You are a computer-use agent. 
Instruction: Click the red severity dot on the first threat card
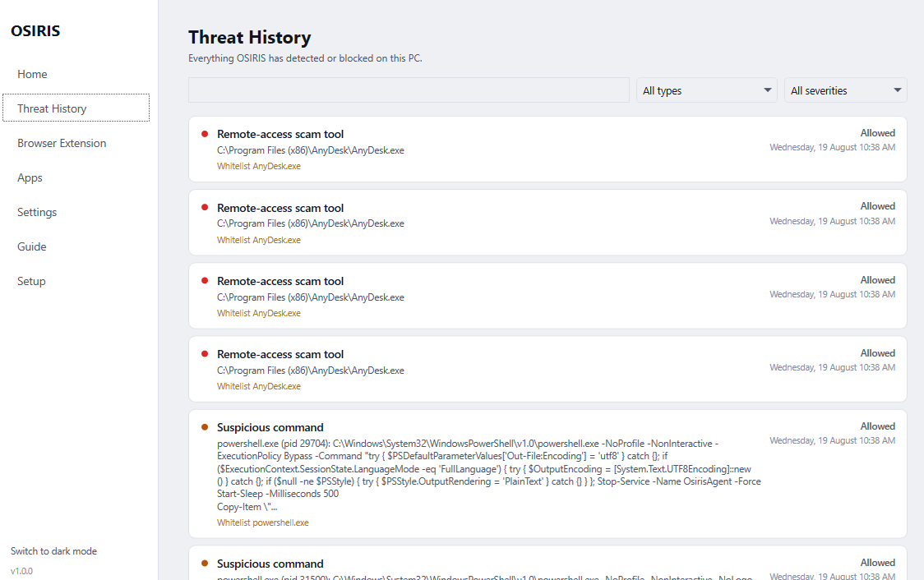pyautogui.click(x=205, y=134)
